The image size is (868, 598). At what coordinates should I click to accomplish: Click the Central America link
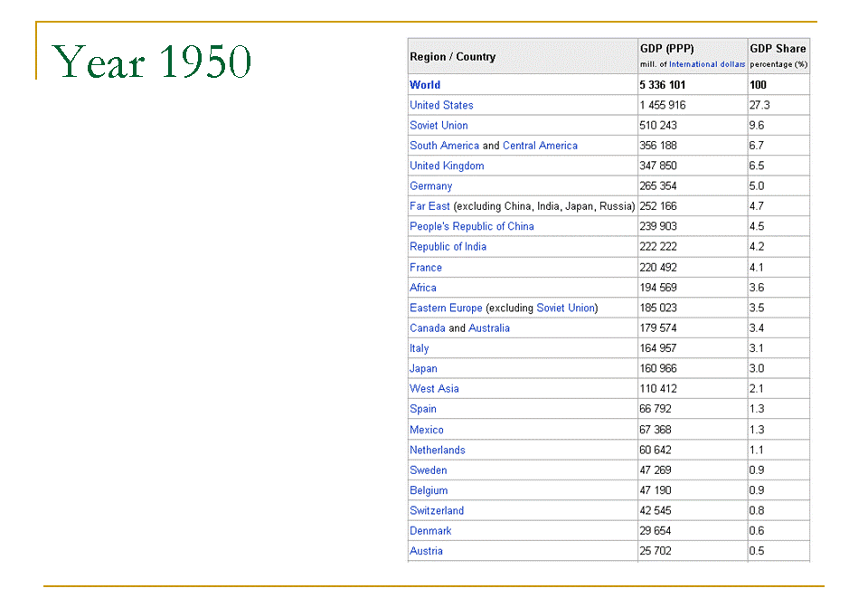pyautogui.click(x=540, y=146)
